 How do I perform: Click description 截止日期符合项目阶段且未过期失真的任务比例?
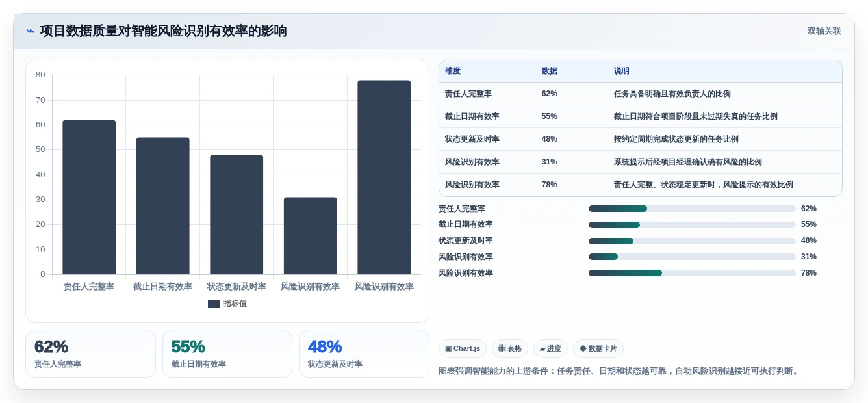coord(696,116)
